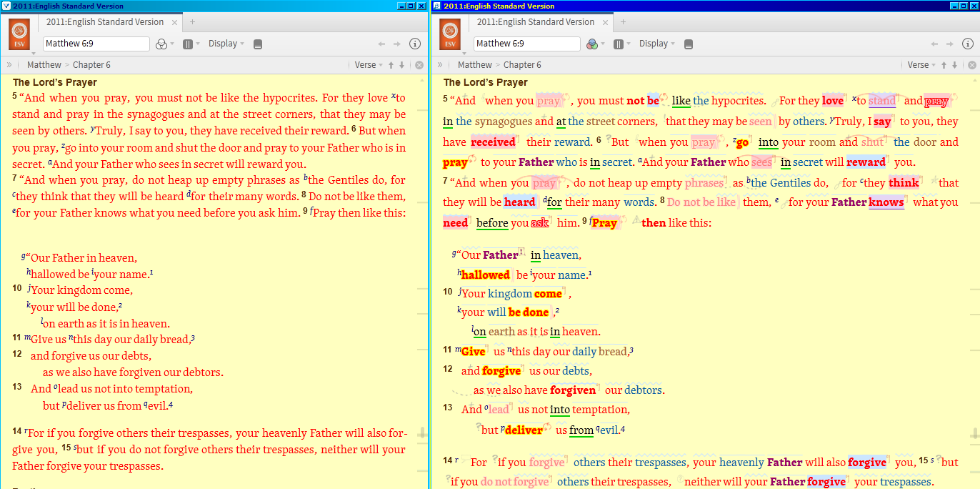Click highlighted word 'deliver' in right window
The width and height of the screenshot is (980, 489).
pos(523,430)
